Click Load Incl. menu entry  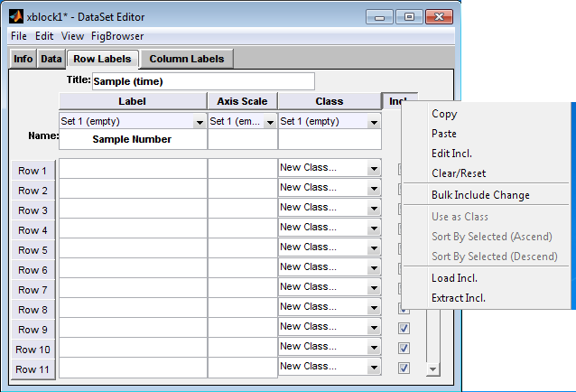(454, 278)
